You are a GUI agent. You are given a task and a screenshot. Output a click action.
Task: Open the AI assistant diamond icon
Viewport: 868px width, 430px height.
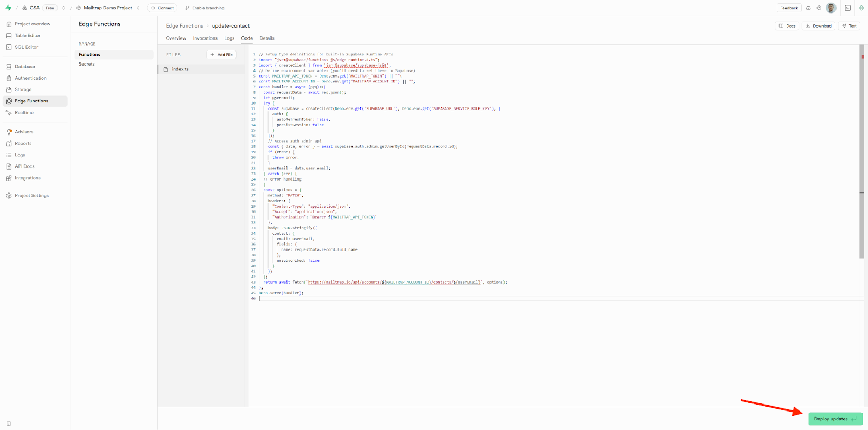point(861,8)
